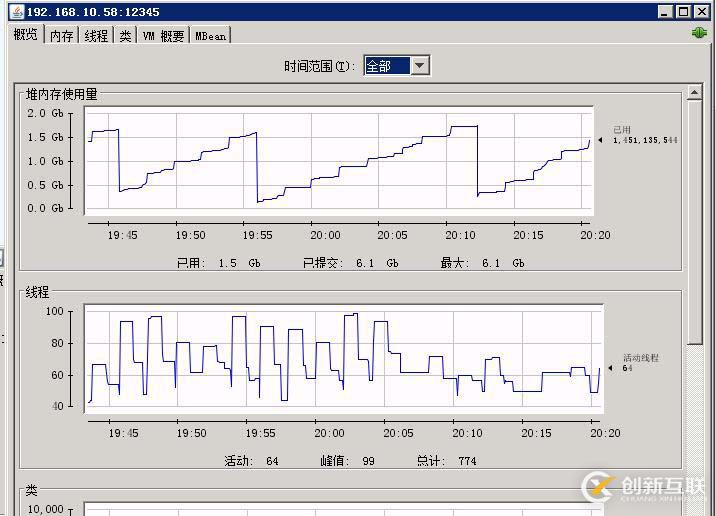Click the 已用 heap legend marker arrow
Screen dimensions: 716x516
(600, 141)
